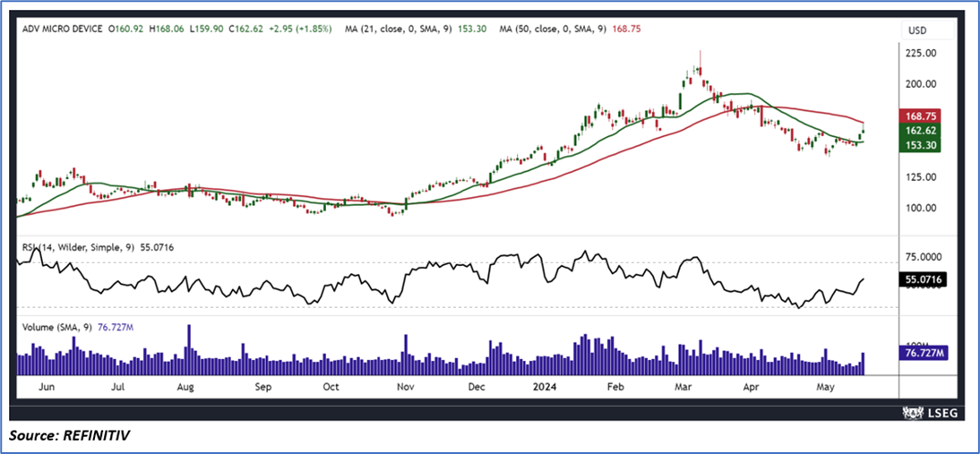Image resolution: width=980 pixels, height=454 pixels.
Task: Click the Sep label on time axis
Action: point(262,387)
